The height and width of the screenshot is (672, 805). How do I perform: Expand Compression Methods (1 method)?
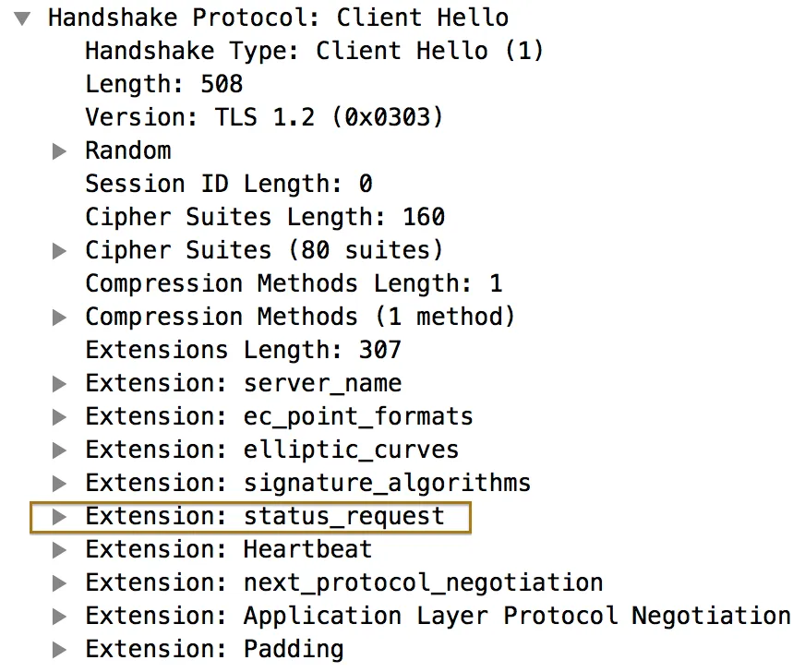point(60,318)
